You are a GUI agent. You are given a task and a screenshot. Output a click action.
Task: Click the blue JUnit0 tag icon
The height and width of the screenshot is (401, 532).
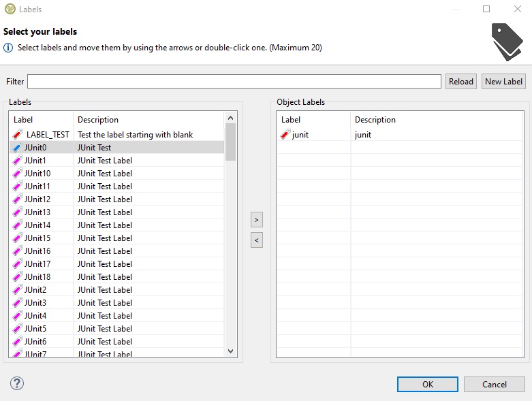pos(18,148)
